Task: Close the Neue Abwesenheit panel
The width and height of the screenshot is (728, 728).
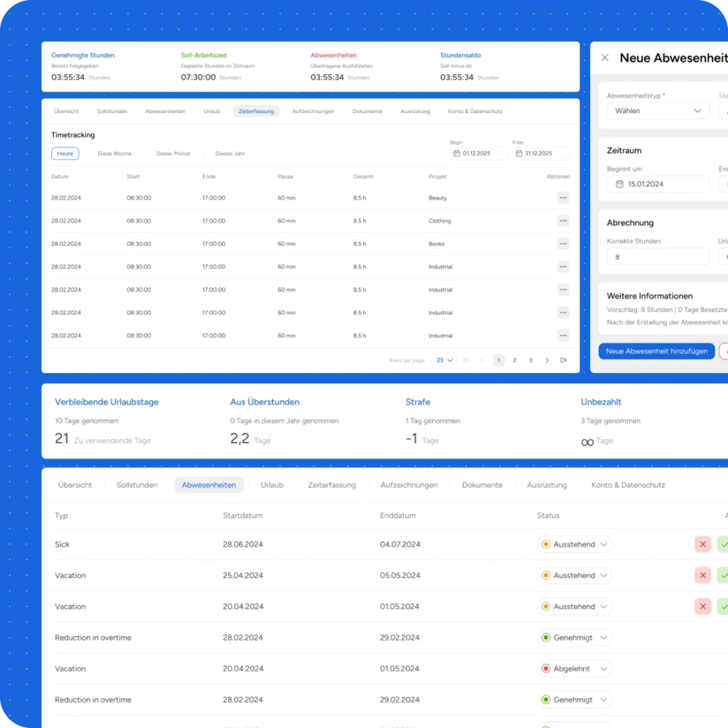Action: (605, 58)
